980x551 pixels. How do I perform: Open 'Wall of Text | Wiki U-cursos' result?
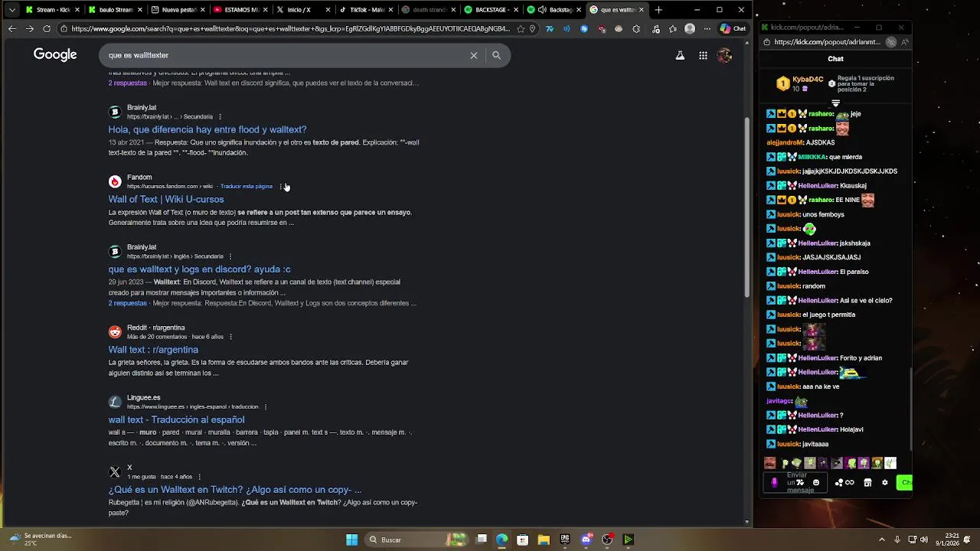166,199
